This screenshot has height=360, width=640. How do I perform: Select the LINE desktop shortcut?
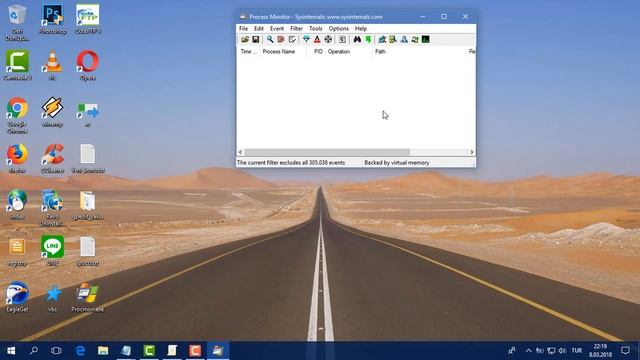coord(53,251)
